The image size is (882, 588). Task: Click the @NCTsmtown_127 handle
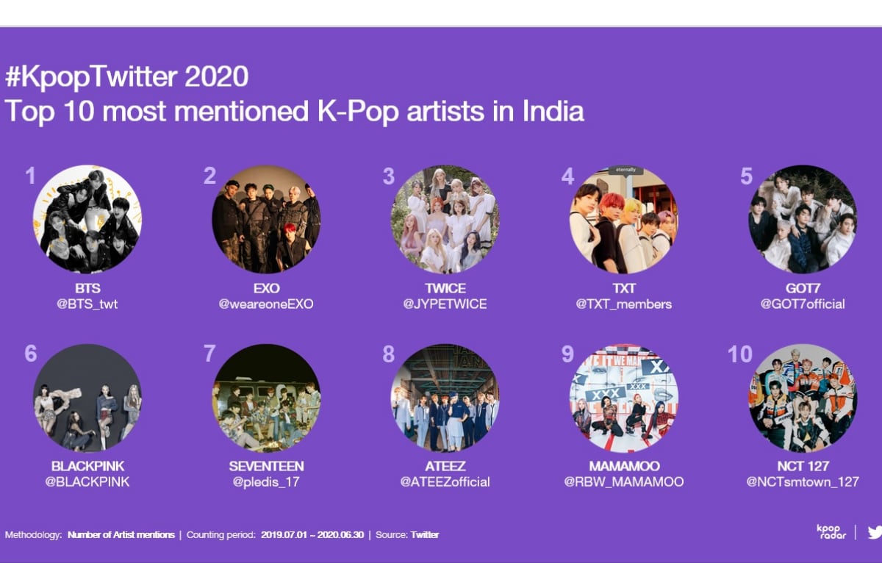[x=803, y=482]
